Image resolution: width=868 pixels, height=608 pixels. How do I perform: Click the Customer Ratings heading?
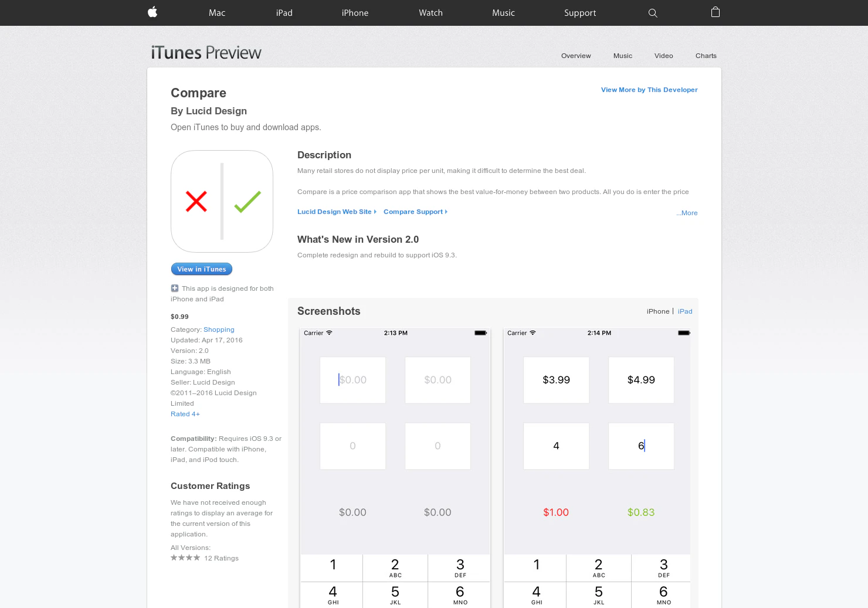pyautogui.click(x=210, y=486)
